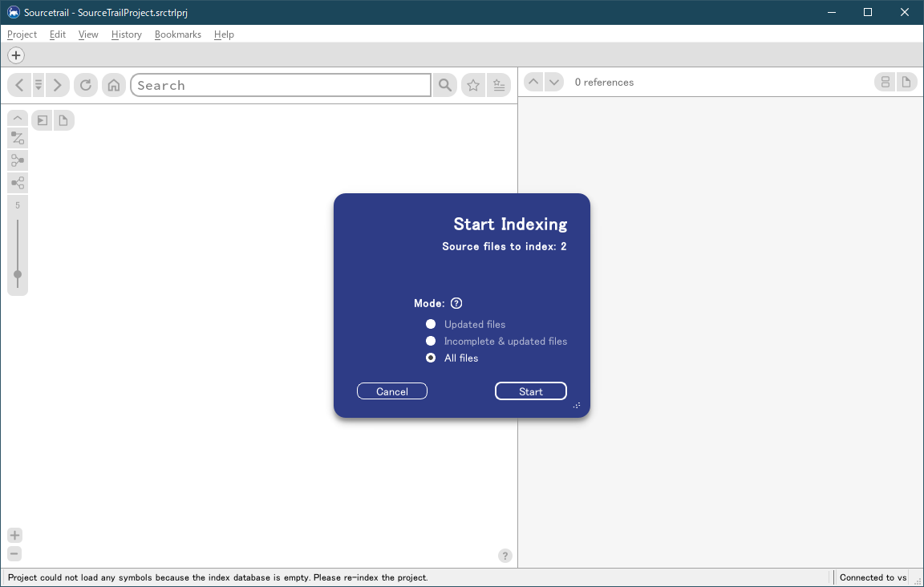Open the bookmark list icon

tap(499, 86)
